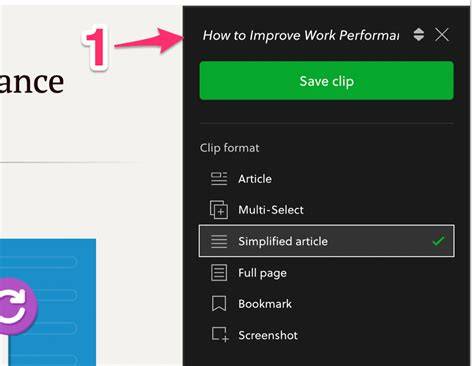Image resolution: width=474 pixels, height=366 pixels.
Task: Choose the Multi-Select clip format option
Action: pyautogui.click(x=327, y=210)
